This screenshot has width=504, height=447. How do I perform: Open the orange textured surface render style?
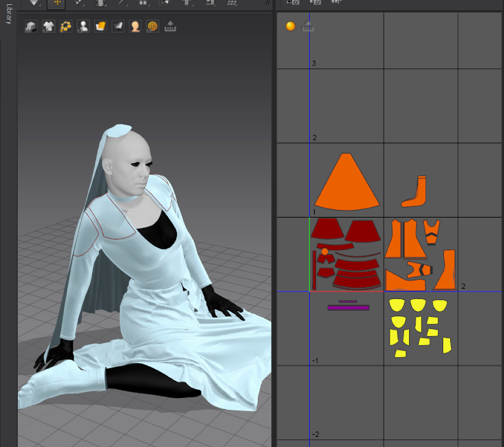(101, 26)
